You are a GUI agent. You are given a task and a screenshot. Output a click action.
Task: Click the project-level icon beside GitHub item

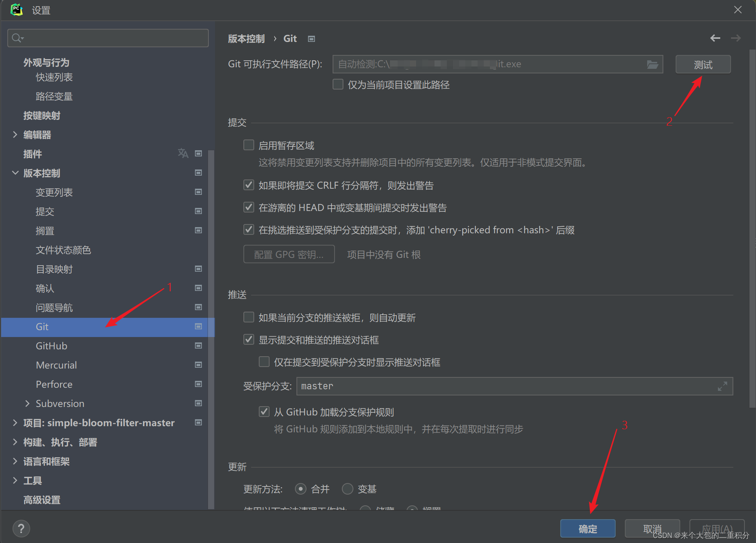(198, 345)
